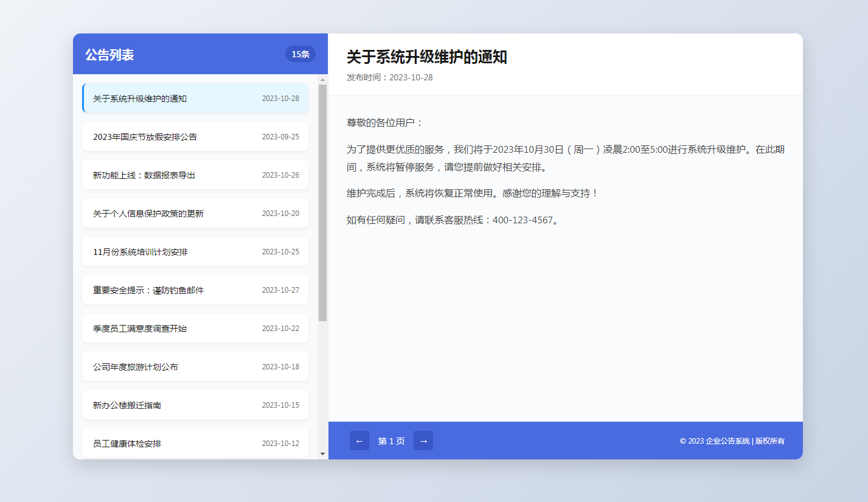
Task: Click the date 2023-10-18 in list
Action: pos(280,366)
